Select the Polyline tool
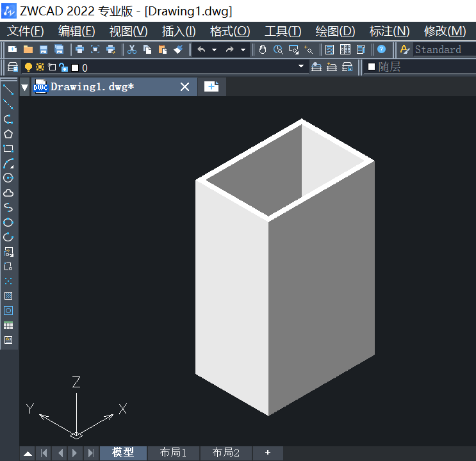 [x=8, y=119]
